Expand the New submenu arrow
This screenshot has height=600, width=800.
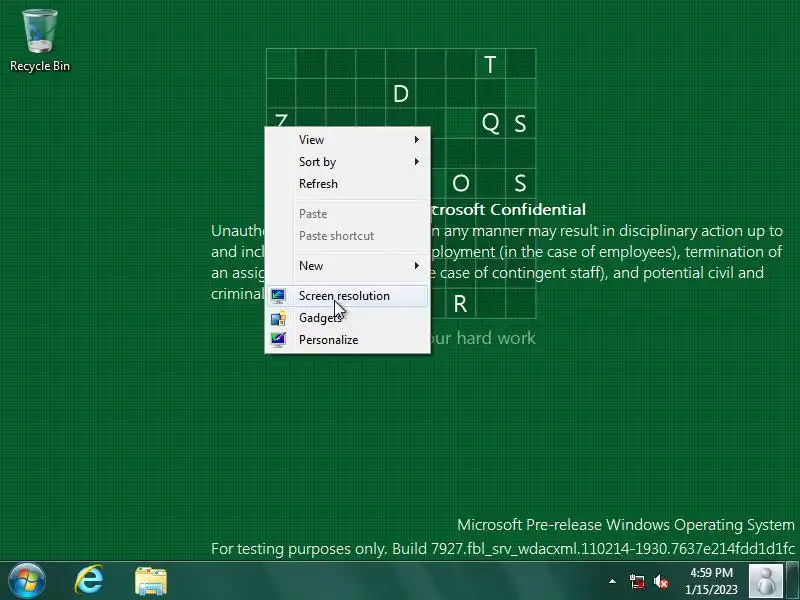[x=417, y=266]
